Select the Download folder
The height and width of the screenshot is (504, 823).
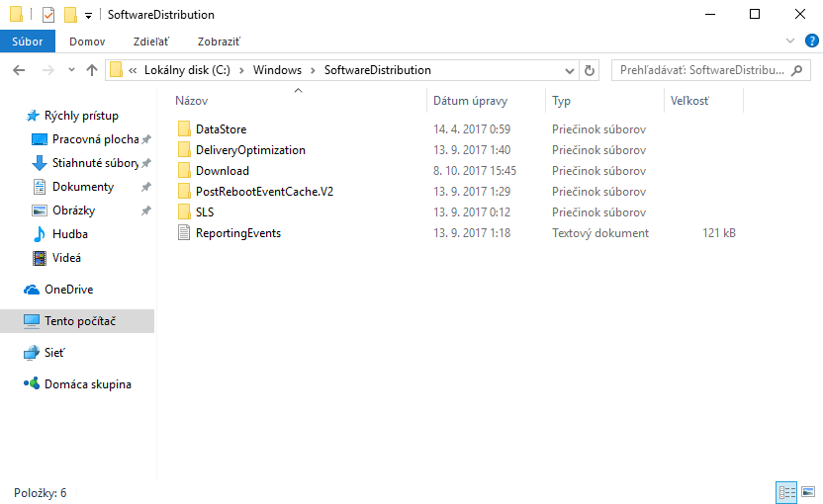pos(223,171)
